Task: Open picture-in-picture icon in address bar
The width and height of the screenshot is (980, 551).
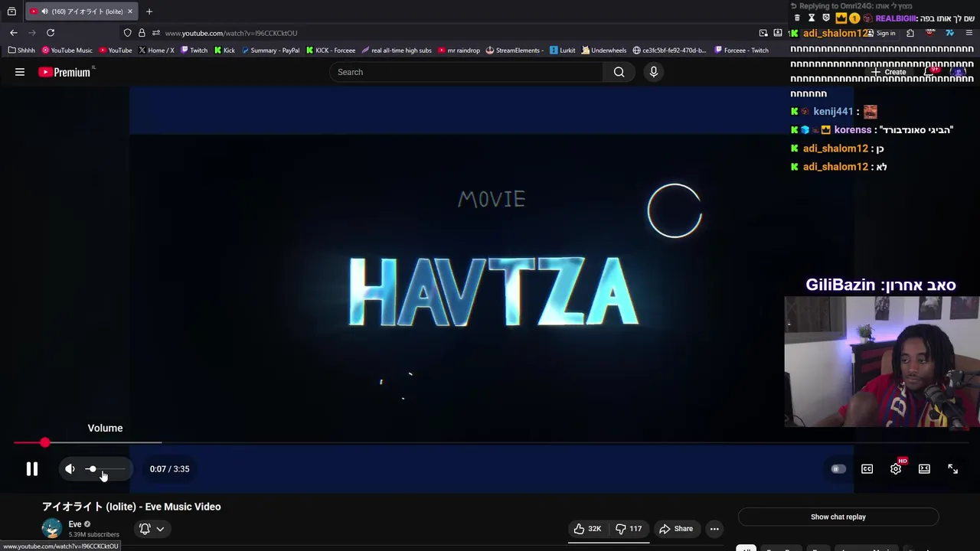Action: (x=763, y=33)
